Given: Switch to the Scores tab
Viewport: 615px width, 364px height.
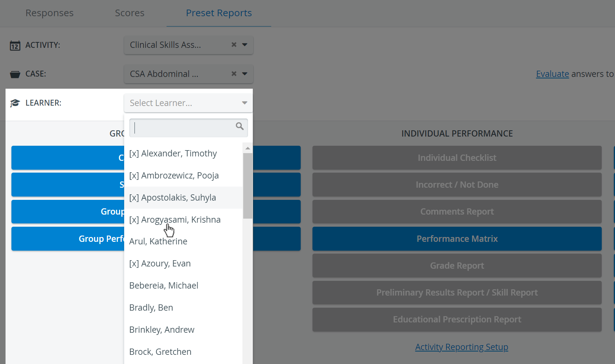Looking at the screenshot, I should [130, 13].
